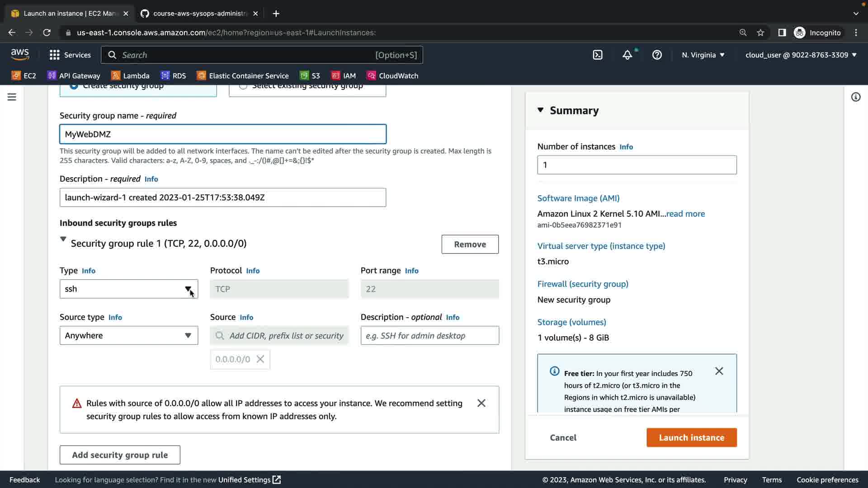Open the notifications bell
868x488 pixels.
(627, 55)
